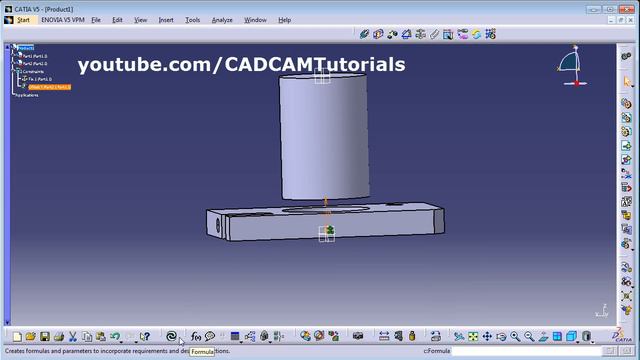Screen dimensions: 640x360
Task: Click the What's This help icon
Action: click(145, 336)
